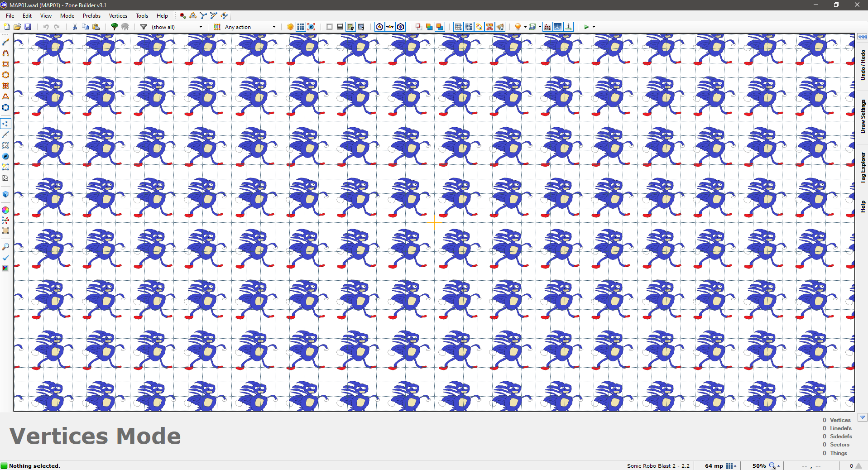Create a new map with the New icon
This screenshot has width=868, height=470.
tap(6, 27)
